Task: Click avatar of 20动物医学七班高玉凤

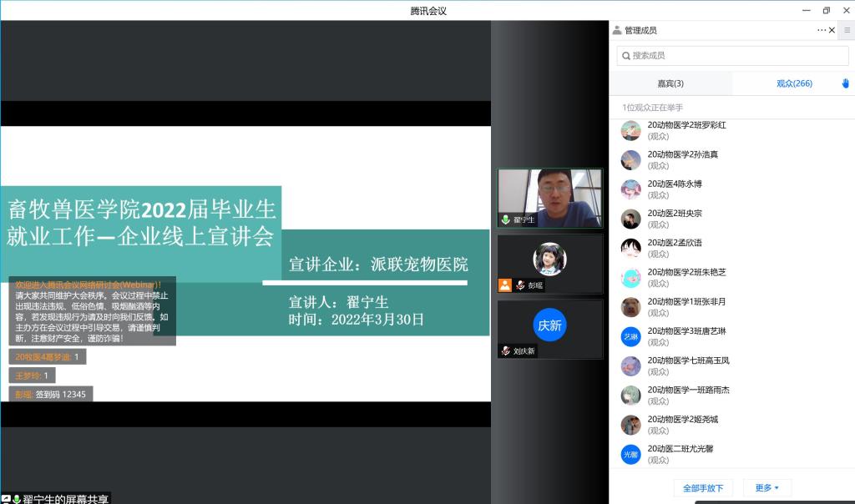Action: pos(631,366)
